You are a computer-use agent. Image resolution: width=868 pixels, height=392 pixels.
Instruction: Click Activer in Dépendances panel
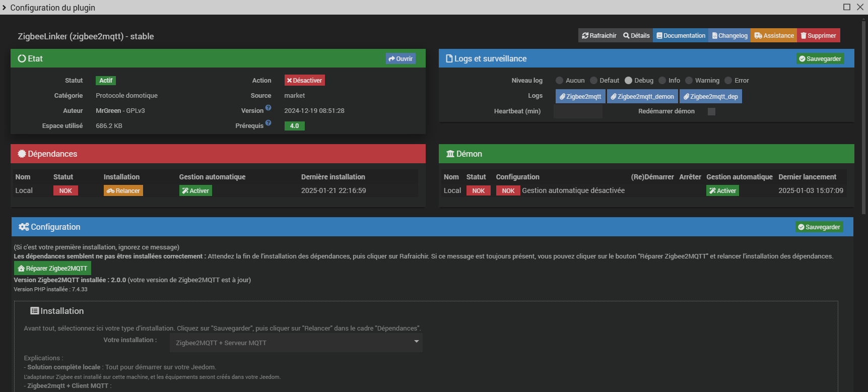(x=195, y=190)
